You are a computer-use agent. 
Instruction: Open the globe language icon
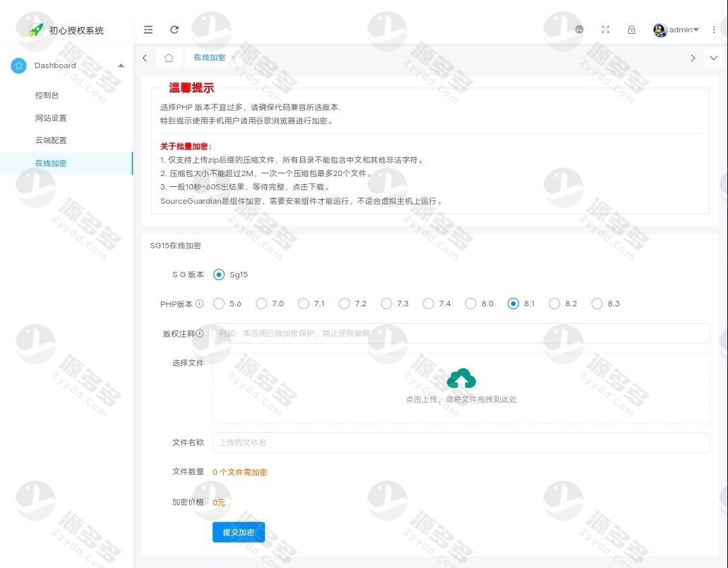click(x=580, y=30)
